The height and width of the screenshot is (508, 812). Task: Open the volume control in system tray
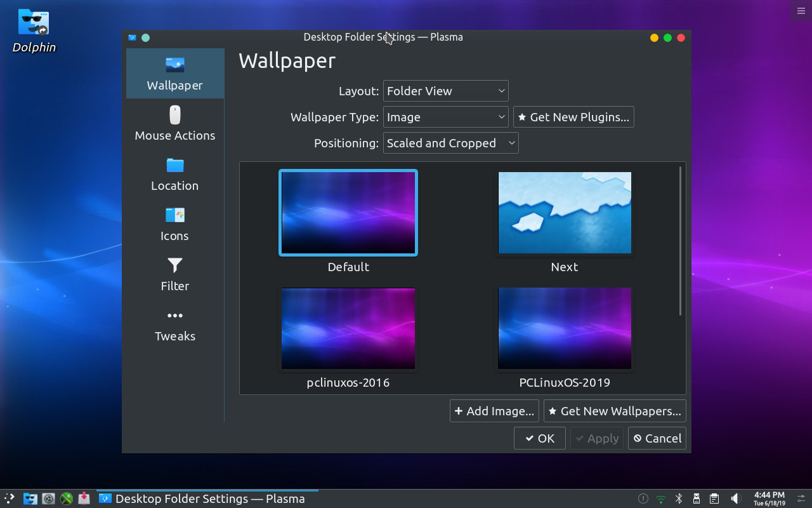(735, 498)
